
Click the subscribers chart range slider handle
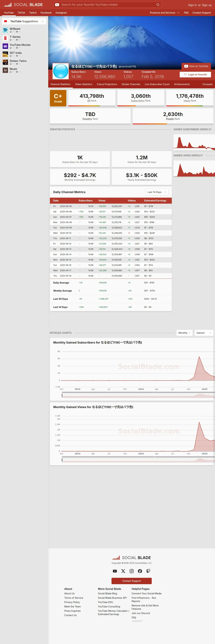pos(62,395)
